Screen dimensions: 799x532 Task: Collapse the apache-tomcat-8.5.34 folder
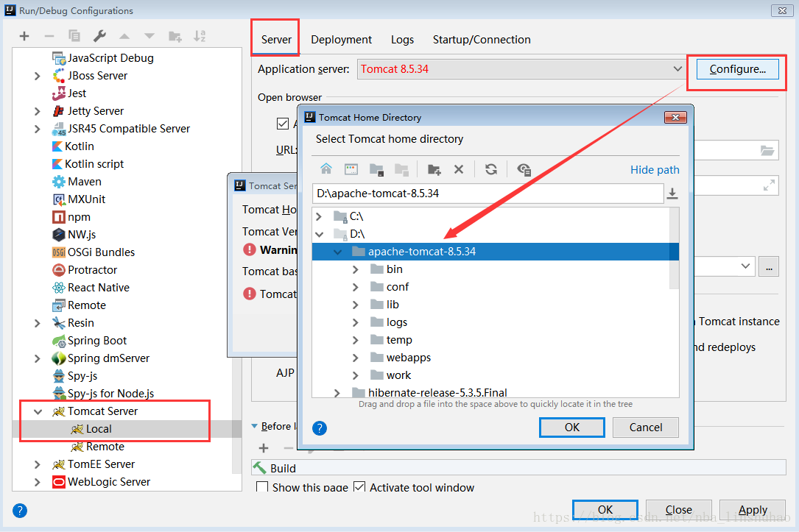pyautogui.click(x=337, y=252)
